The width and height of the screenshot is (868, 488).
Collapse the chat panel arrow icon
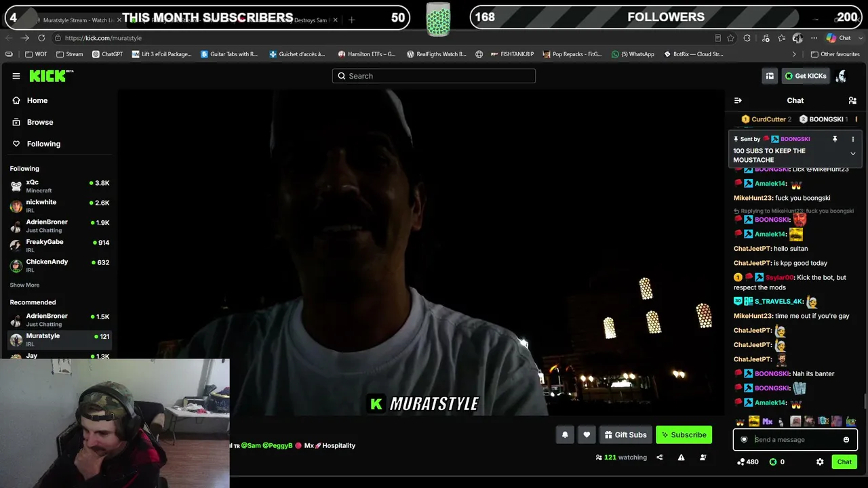point(738,100)
